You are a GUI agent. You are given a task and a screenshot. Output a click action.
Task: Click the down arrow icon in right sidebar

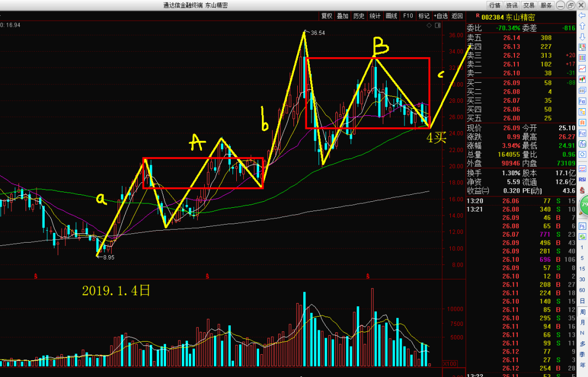pos(583,37)
